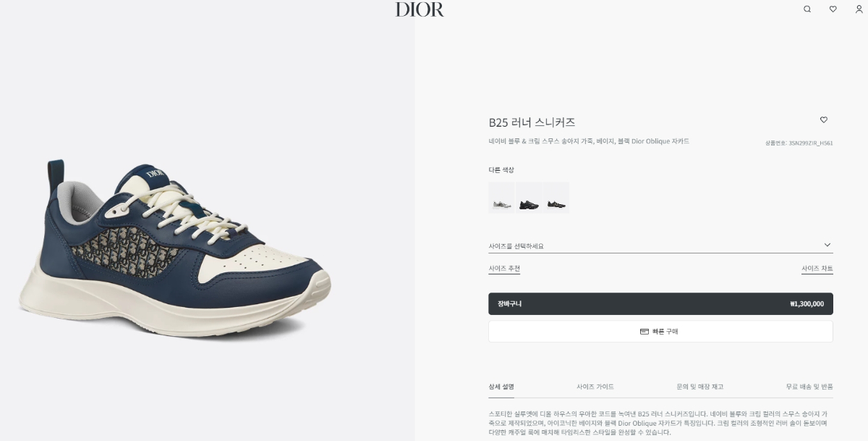868x441 pixels.
Task: Select the white-gray sneaker color variant
Action: point(501,198)
